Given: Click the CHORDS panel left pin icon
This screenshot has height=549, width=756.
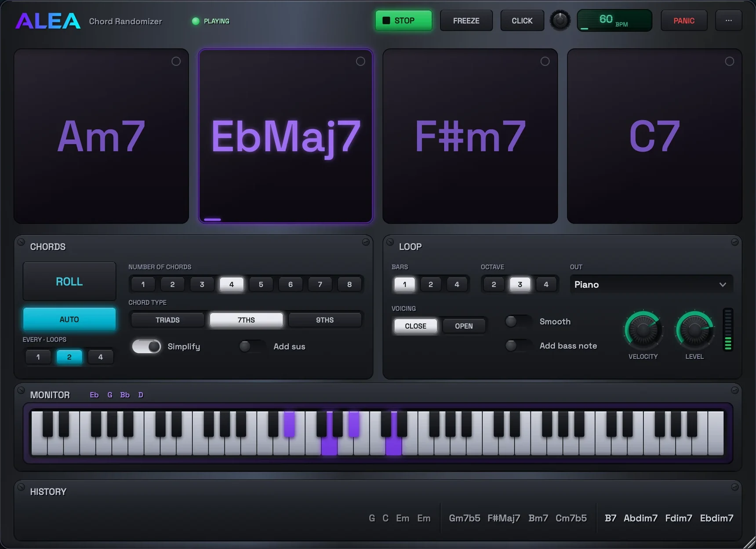Looking at the screenshot, I should click(x=21, y=242).
